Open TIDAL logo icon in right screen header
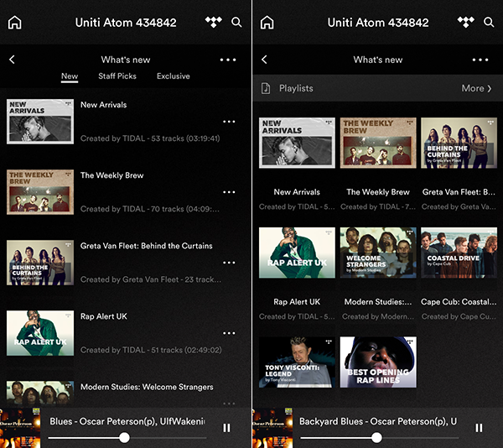This screenshot has width=503, height=448. coord(465,22)
